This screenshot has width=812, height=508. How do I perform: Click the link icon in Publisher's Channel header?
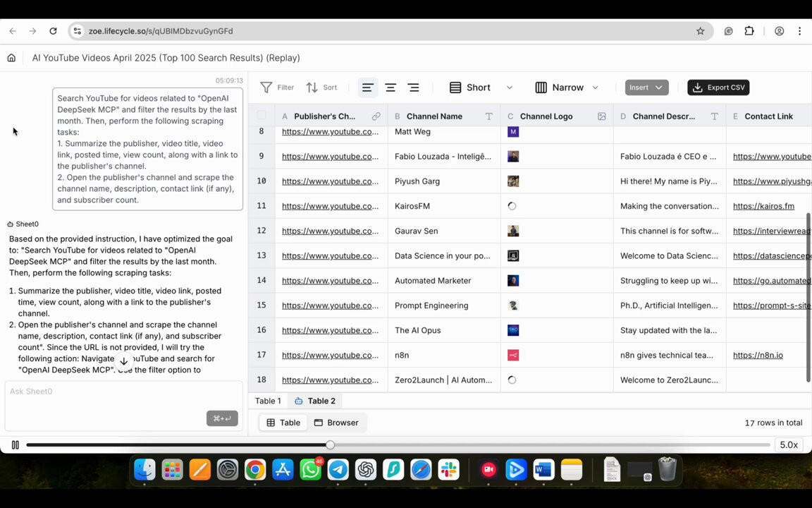376,116
